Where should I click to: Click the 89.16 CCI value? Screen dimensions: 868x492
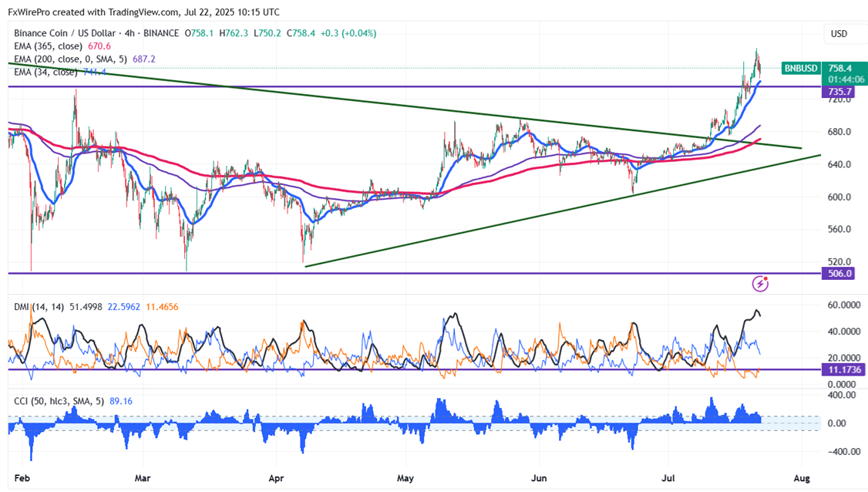[x=121, y=400]
